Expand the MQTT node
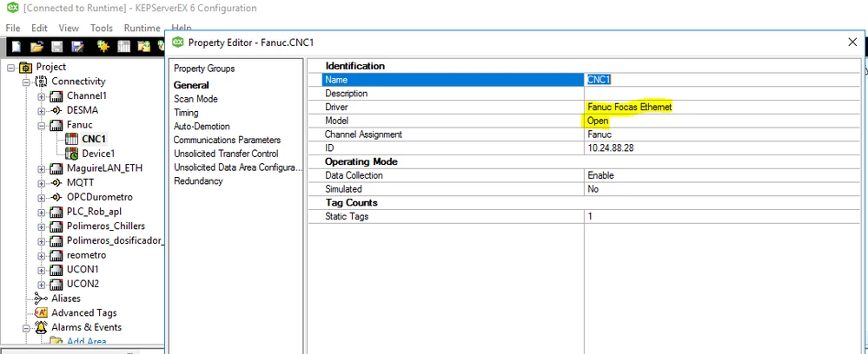The image size is (868, 354). (x=42, y=183)
